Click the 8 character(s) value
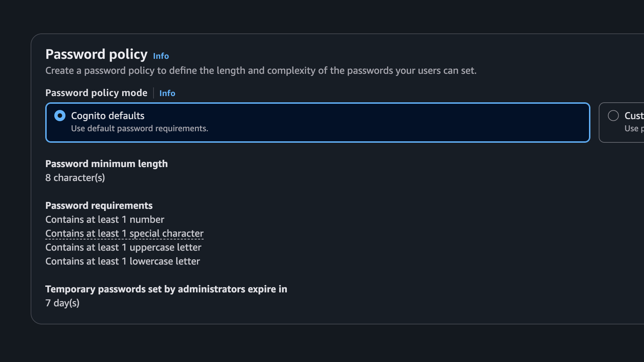644x362 pixels. 75,178
